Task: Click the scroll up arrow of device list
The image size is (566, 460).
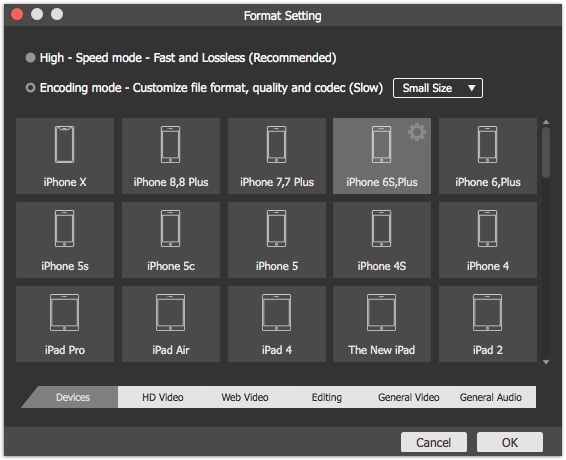Action: 546,122
